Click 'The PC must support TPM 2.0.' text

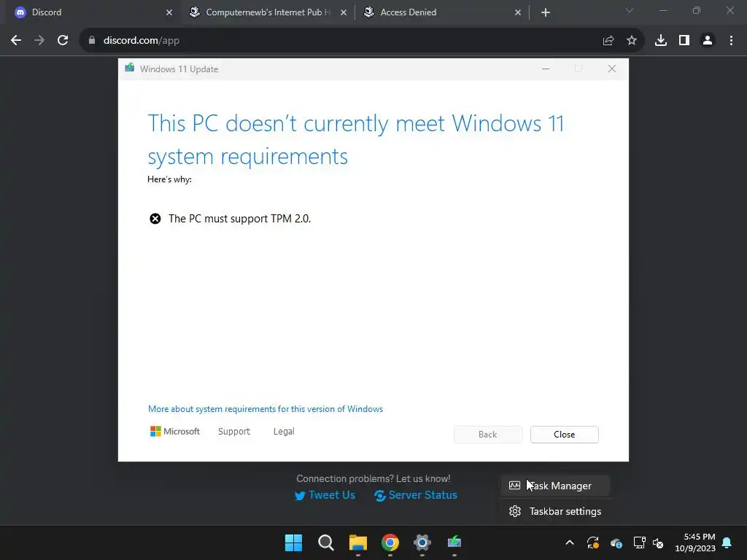239,219
